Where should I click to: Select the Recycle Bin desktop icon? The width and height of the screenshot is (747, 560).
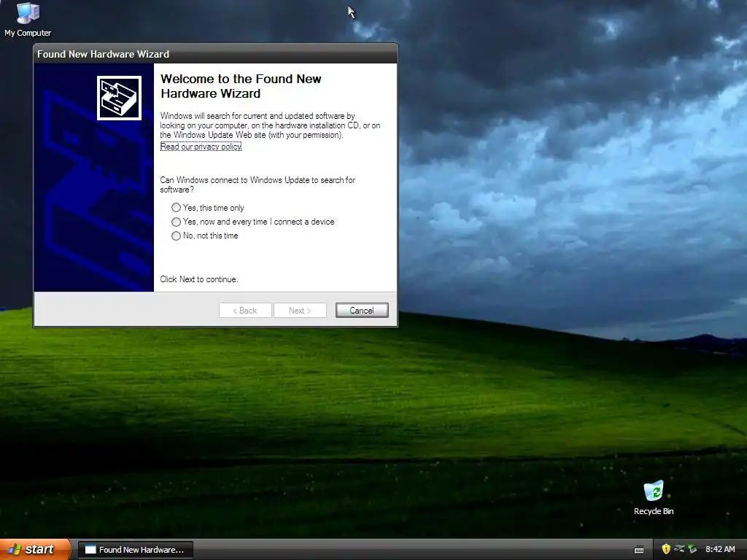point(654,498)
